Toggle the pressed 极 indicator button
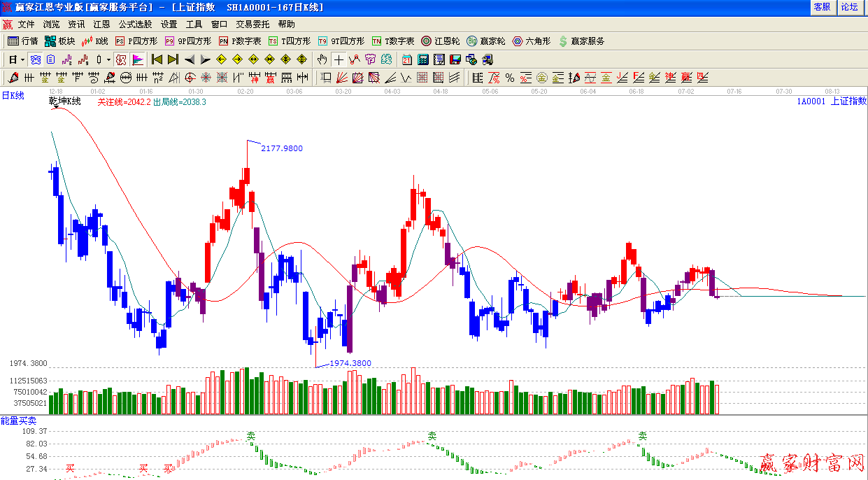Image resolution: width=868 pixels, height=480 pixels. 121,59
